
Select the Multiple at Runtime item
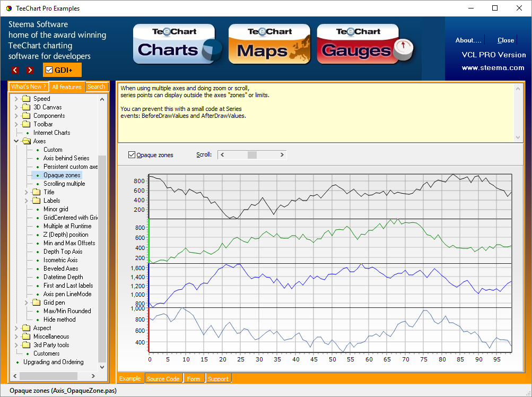tap(67, 226)
